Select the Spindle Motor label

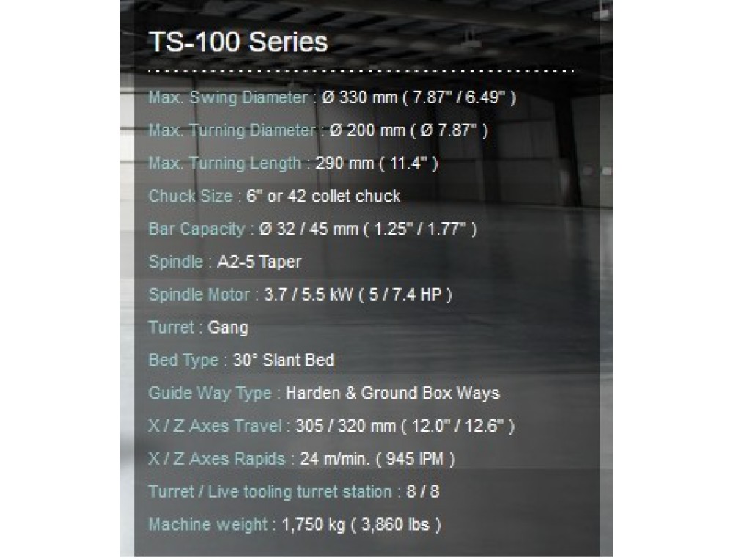pyautogui.click(x=199, y=295)
